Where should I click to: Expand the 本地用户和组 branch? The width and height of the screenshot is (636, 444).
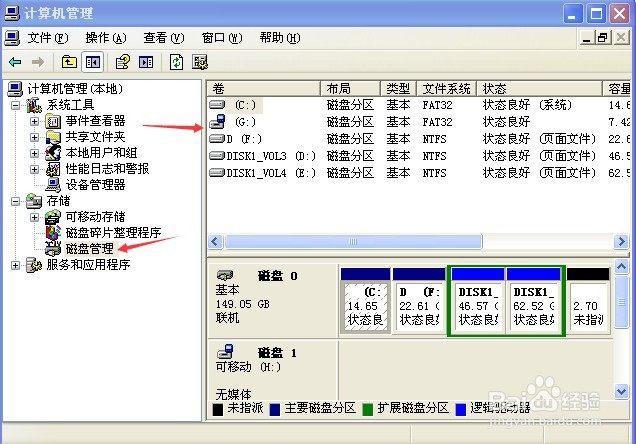pos(34,153)
